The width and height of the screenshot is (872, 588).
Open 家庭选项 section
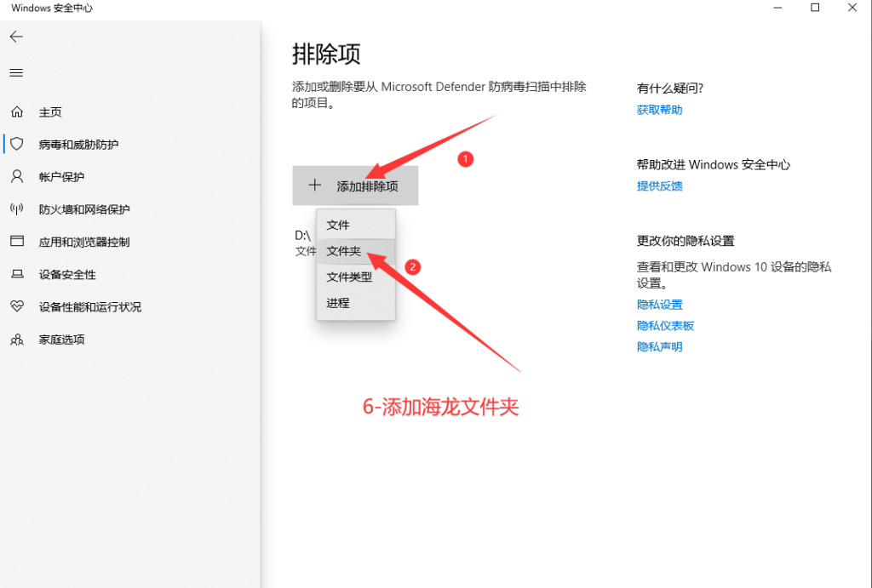pyautogui.click(x=61, y=340)
